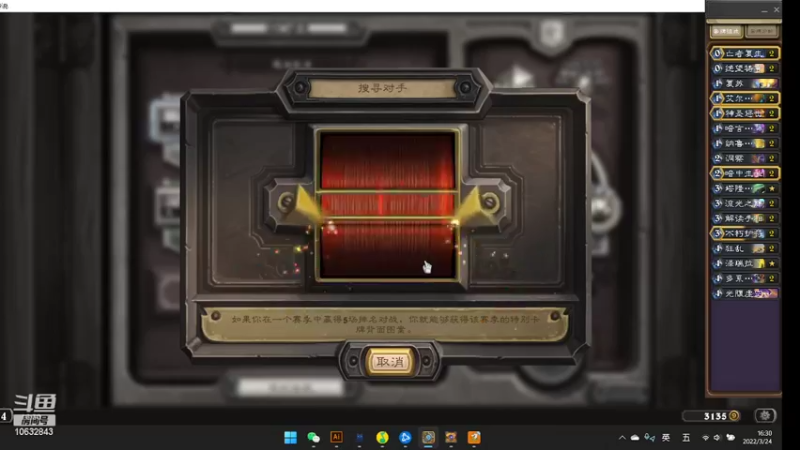800x450 pixels.
Task: Click the 五 input method indicator
Action: click(686, 438)
